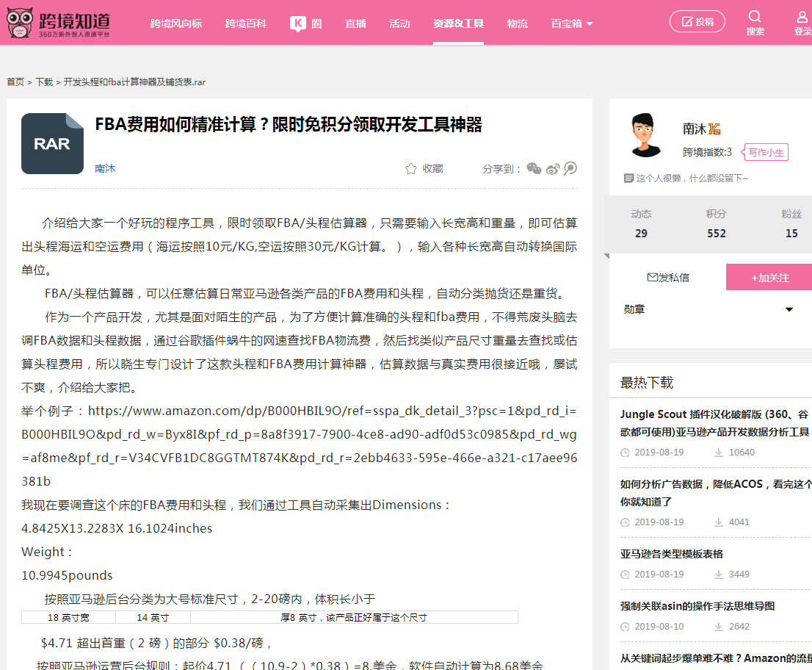This screenshot has width=812, height=670.
Task: Click the 4.8425X13.2283X 16.1024inches dimensions
Action: 117,528
